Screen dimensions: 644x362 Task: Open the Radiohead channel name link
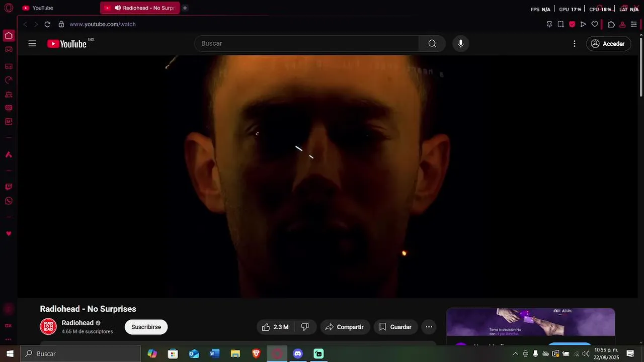pyautogui.click(x=77, y=323)
